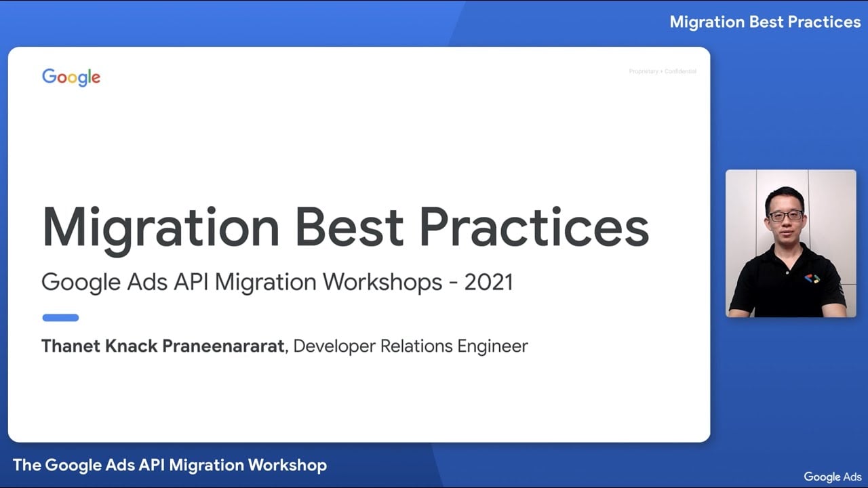This screenshot has width=868, height=488.
Task: Expand the speaker video thumbnail
Action: coord(791,245)
